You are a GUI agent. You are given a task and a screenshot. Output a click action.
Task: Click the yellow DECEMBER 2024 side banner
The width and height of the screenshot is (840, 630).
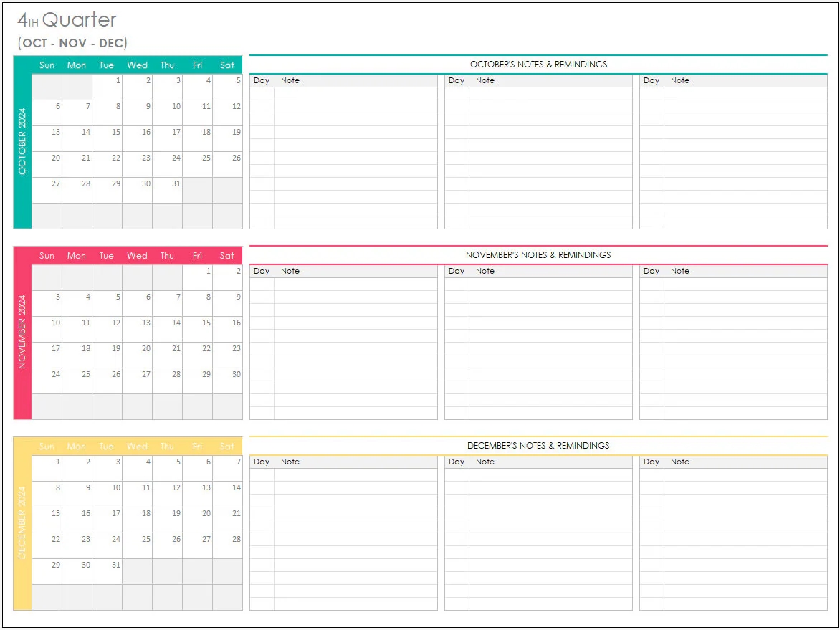coord(22,523)
